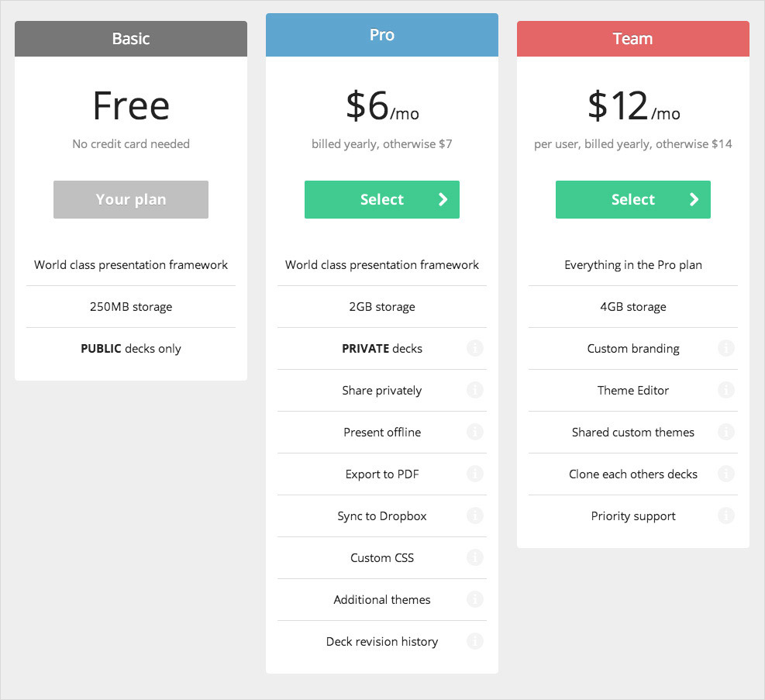
Task: Click info icon next to Sync to Dropbox
Action: pyautogui.click(x=475, y=516)
